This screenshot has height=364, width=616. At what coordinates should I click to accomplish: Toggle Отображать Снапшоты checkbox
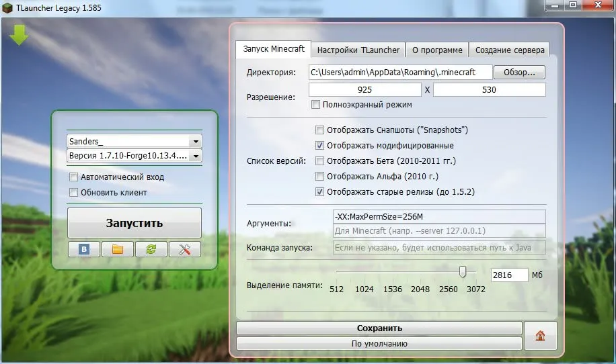click(x=320, y=130)
